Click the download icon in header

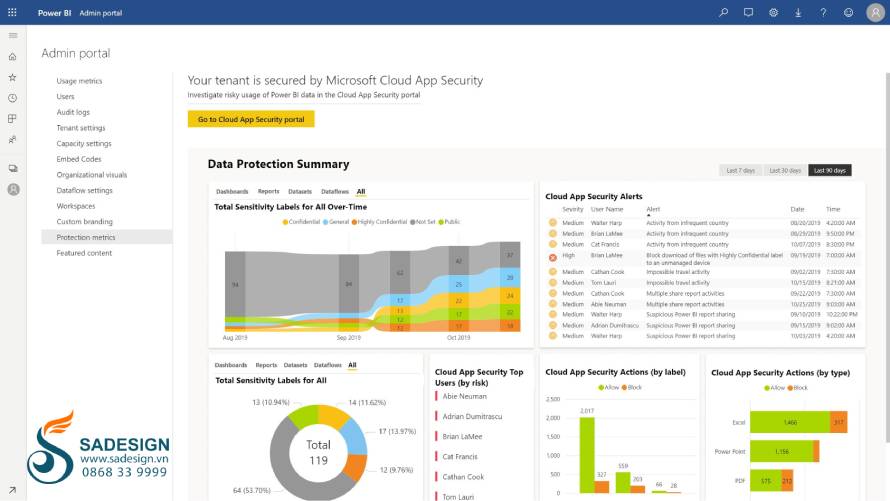tap(798, 12)
